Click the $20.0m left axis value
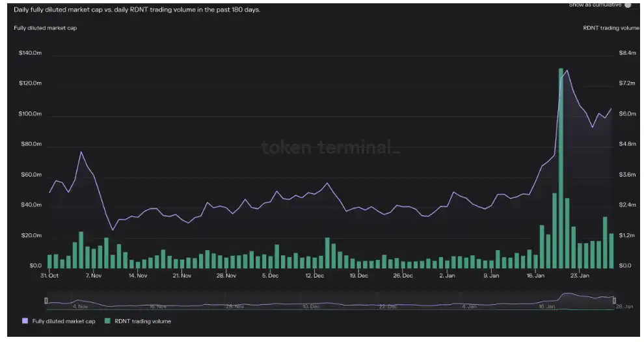The width and height of the screenshot is (644, 342). (x=31, y=235)
